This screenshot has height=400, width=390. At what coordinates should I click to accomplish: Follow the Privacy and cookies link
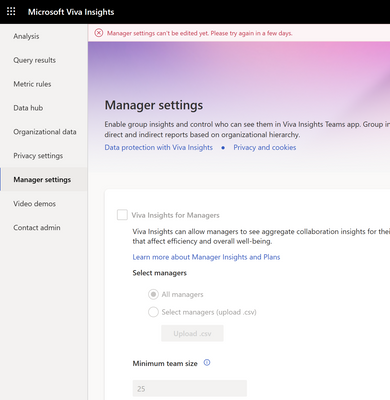pyautogui.click(x=265, y=147)
